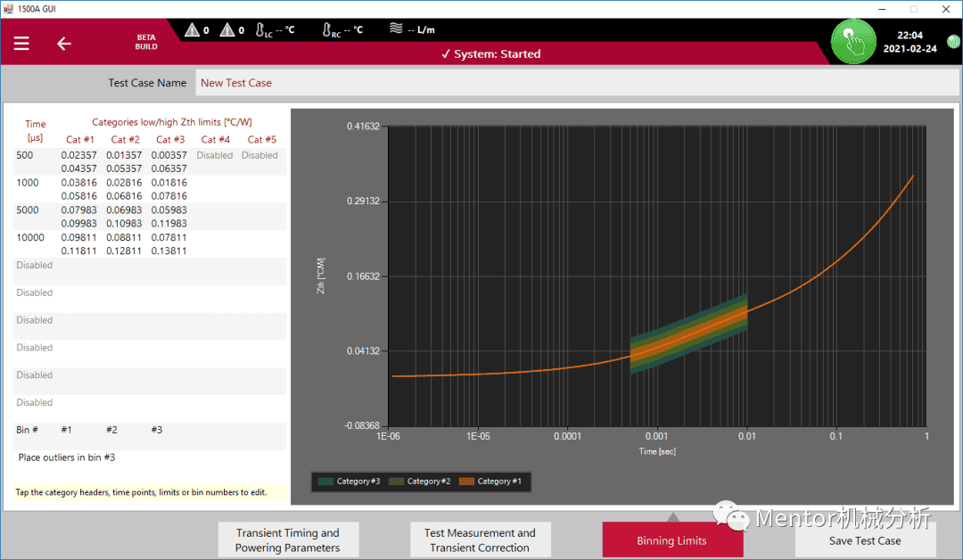Click the first warning triangle icon

click(x=193, y=29)
